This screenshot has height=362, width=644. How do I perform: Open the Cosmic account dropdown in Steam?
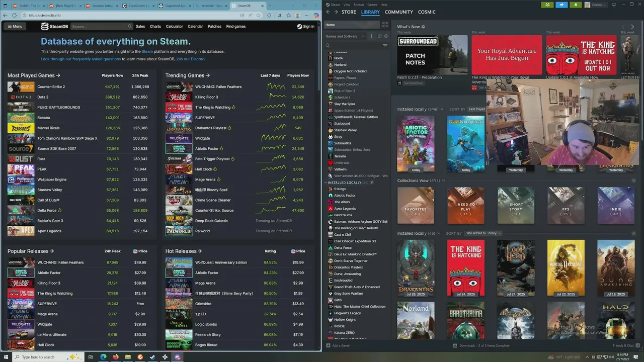pos(595,5)
